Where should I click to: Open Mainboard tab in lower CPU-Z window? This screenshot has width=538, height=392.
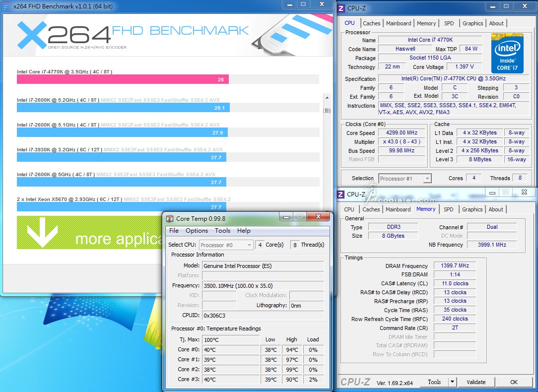click(398, 209)
